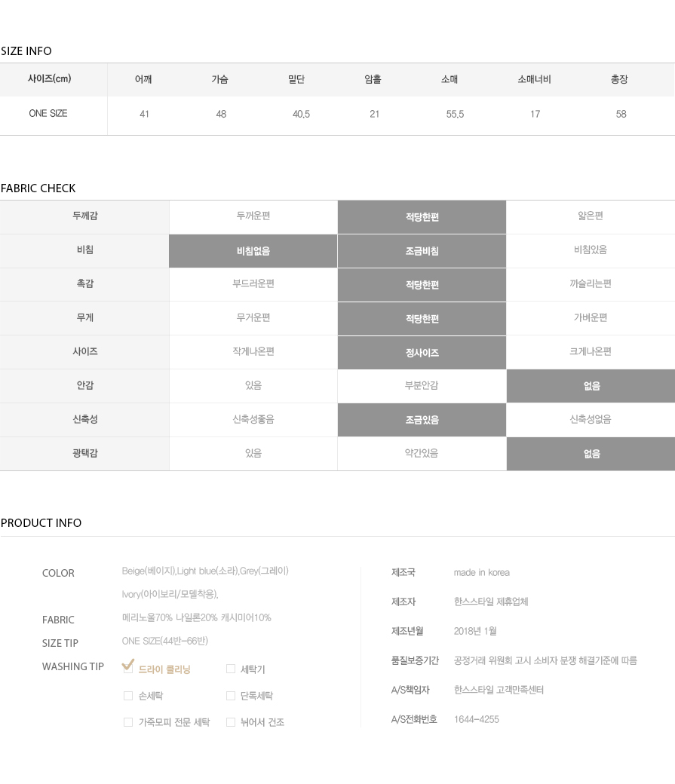675x784 pixels.
Task: Click the PRODUCT INFO heading
Action: pos(41,523)
